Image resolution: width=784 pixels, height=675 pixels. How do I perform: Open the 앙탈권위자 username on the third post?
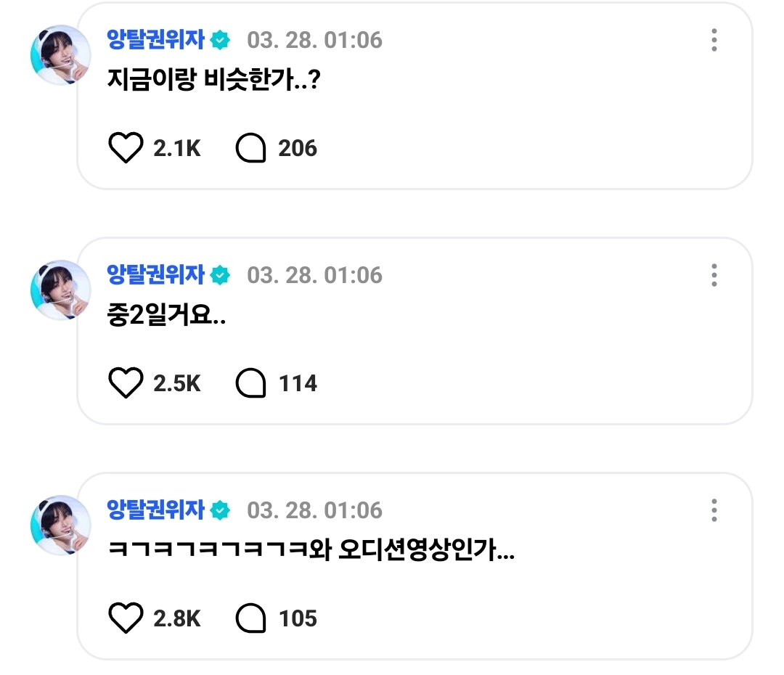155,510
